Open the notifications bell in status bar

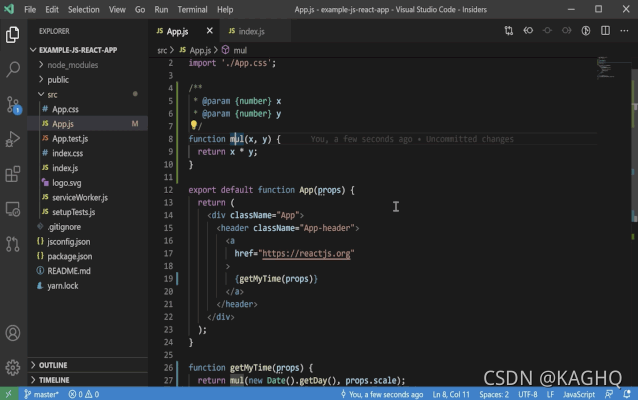[627, 394]
